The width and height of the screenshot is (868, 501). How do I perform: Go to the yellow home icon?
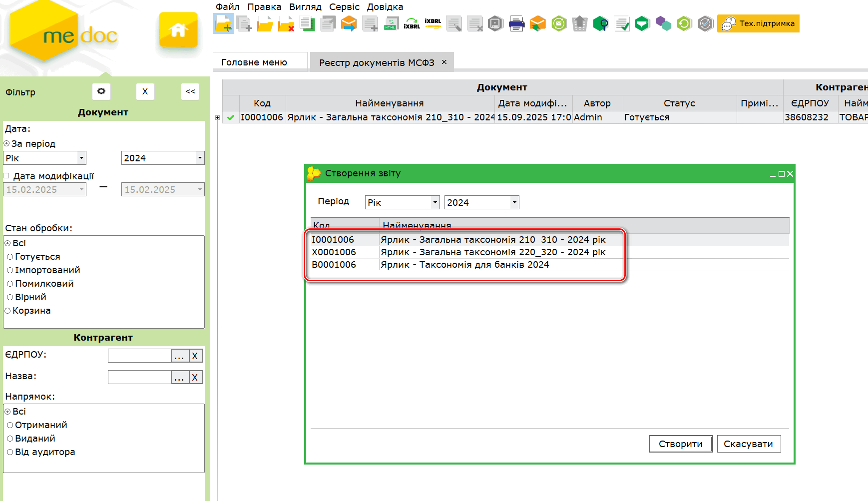pyautogui.click(x=178, y=30)
